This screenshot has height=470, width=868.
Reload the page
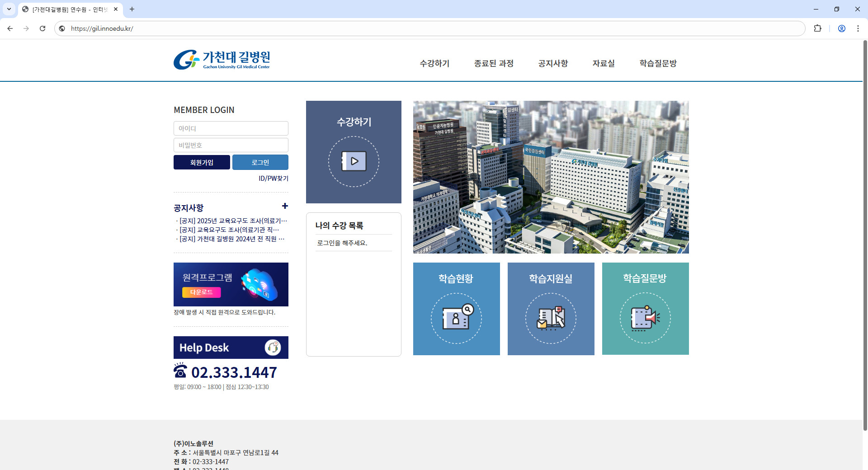tap(42, 28)
